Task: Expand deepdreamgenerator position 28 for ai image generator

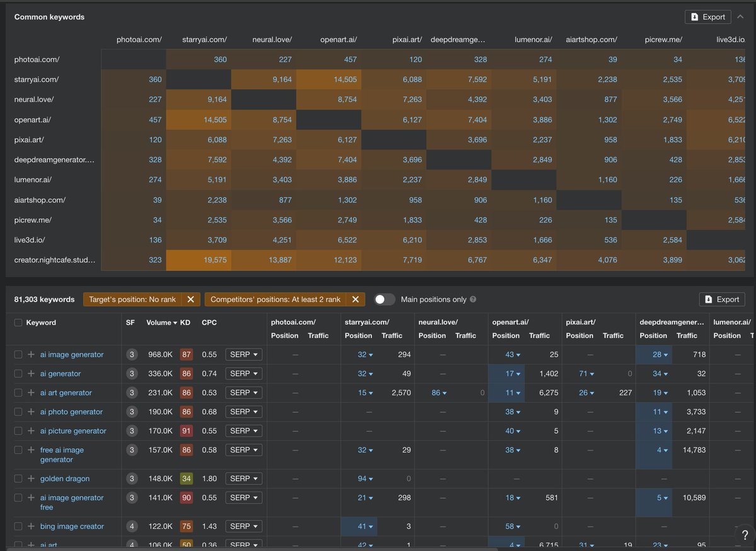Action: point(660,354)
